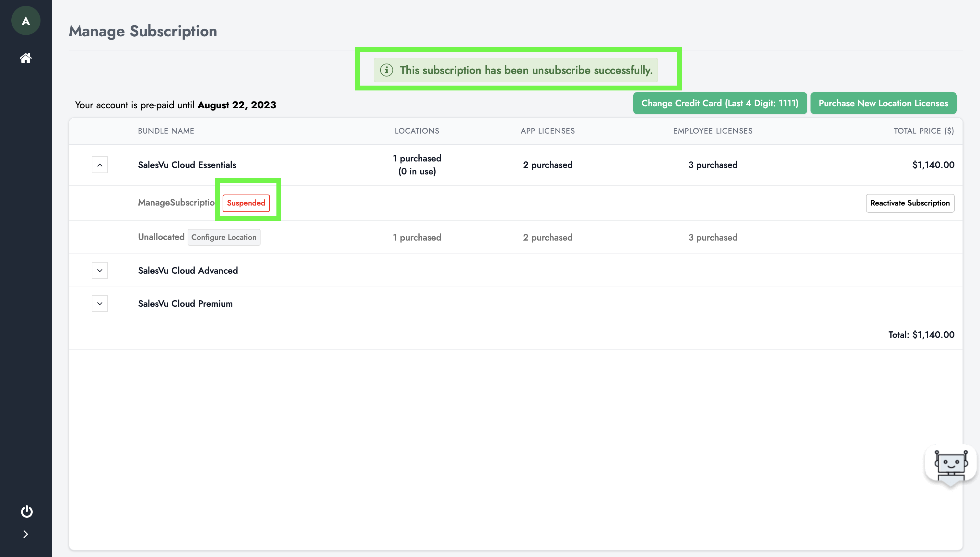980x557 pixels.
Task: Click the Employee Licenses column header
Action: (712, 131)
